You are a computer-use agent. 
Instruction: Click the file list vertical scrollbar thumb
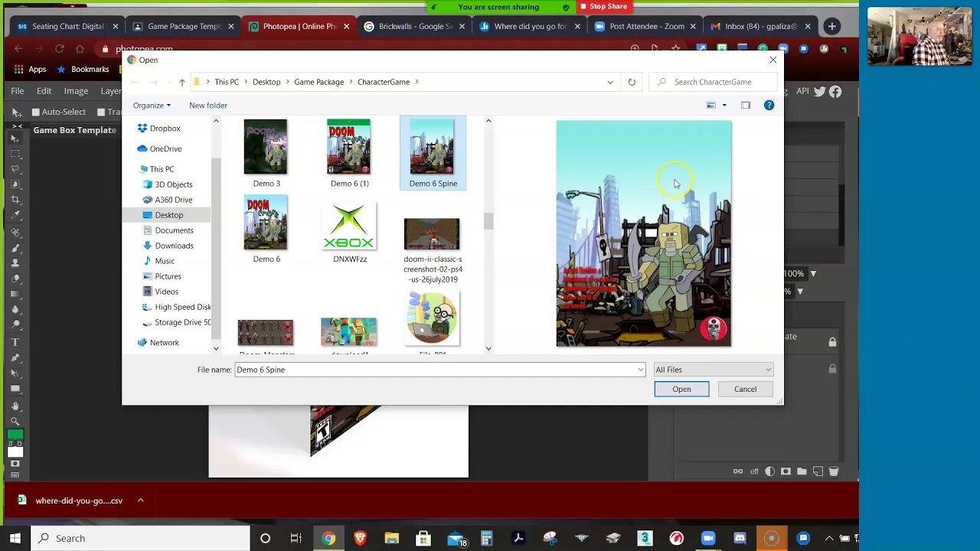pos(488,221)
